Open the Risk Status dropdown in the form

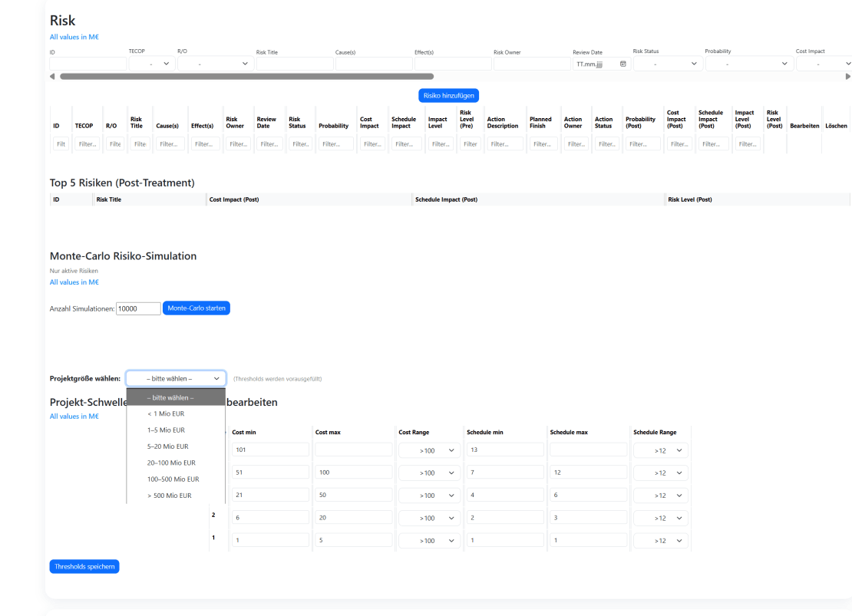pos(668,64)
